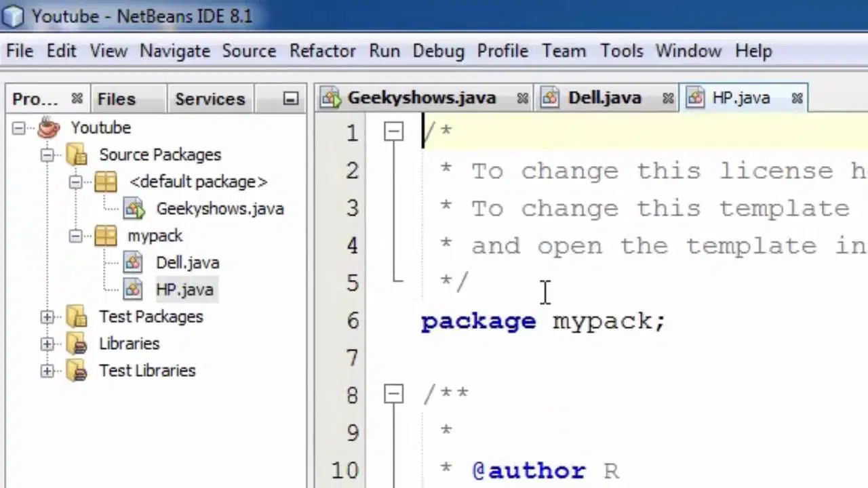
Task: Open the Refactor menu
Action: 323,51
